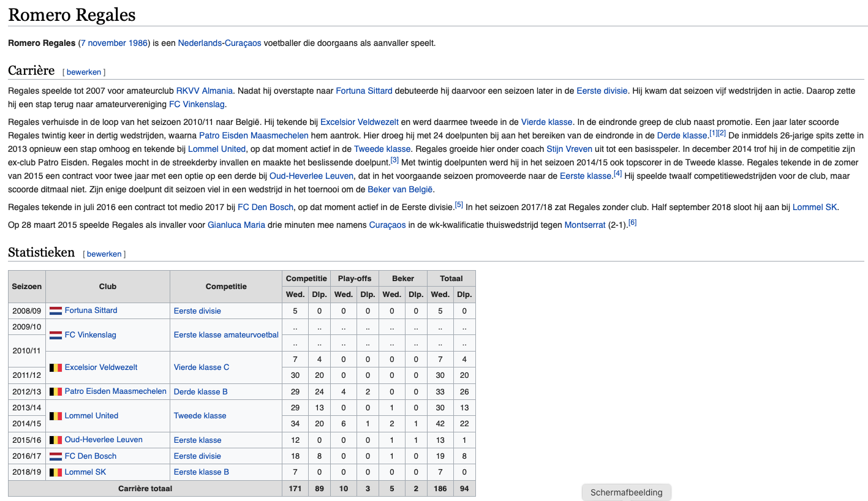Open Lommel SK link in the statistics table
This screenshot has height=501, width=868.
[x=86, y=472]
